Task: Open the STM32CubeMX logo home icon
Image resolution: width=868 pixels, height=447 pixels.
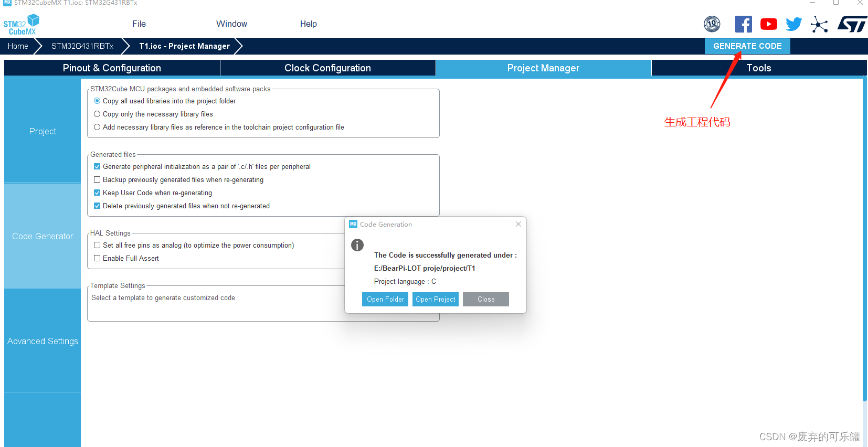Action: (x=22, y=24)
